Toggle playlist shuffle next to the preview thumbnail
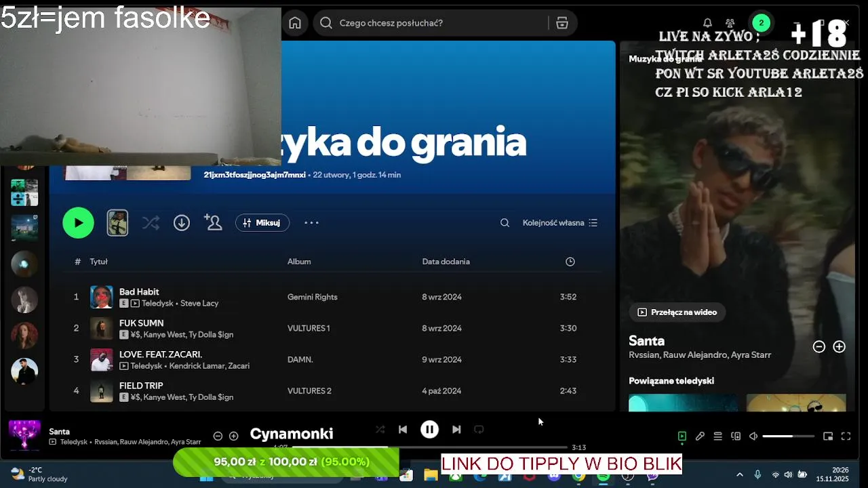868x488 pixels. tap(151, 222)
